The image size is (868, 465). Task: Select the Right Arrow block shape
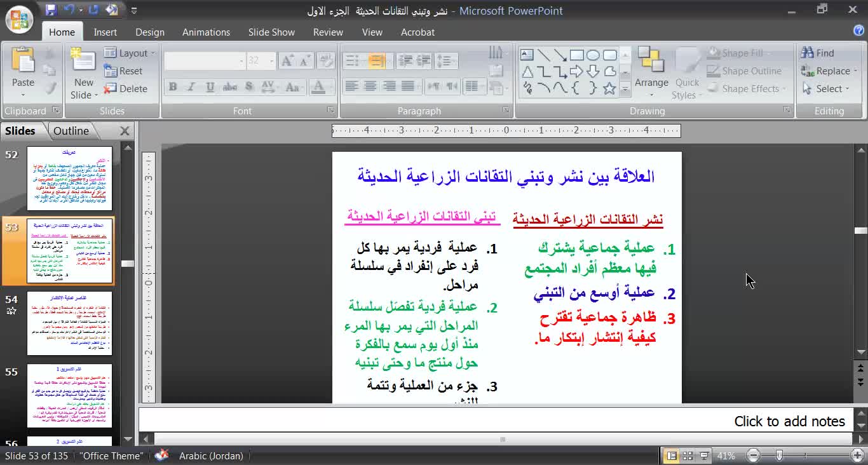point(576,71)
